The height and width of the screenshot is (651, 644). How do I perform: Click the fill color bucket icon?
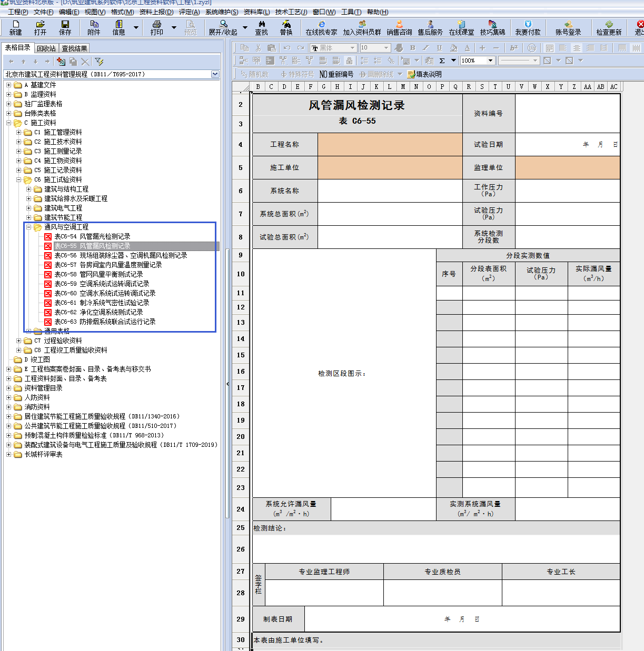click(453, 48)
